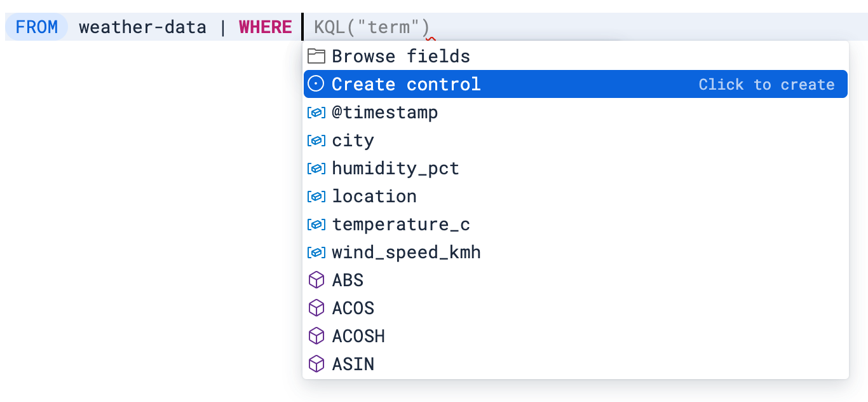Click the WHERE keyword in the query
The width and height of the screenshot is (868, 402).
pyautogui.click(x=265, y=27)
